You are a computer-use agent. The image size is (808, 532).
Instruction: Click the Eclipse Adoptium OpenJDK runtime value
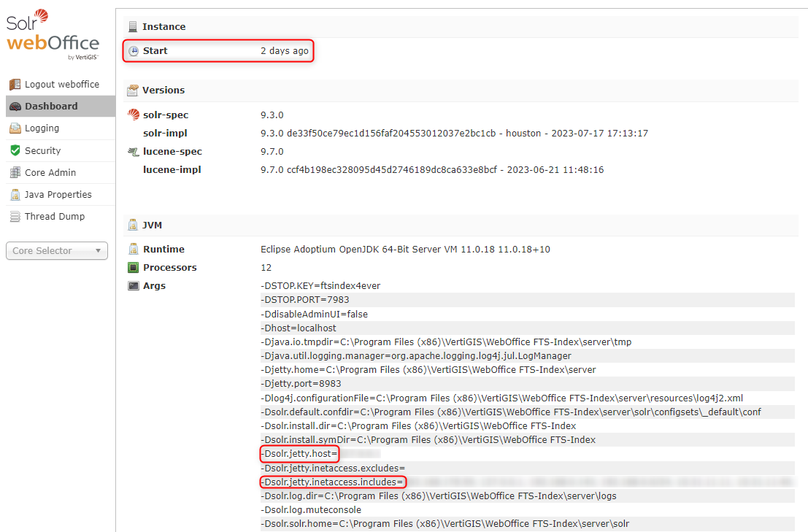click(406, 250)
